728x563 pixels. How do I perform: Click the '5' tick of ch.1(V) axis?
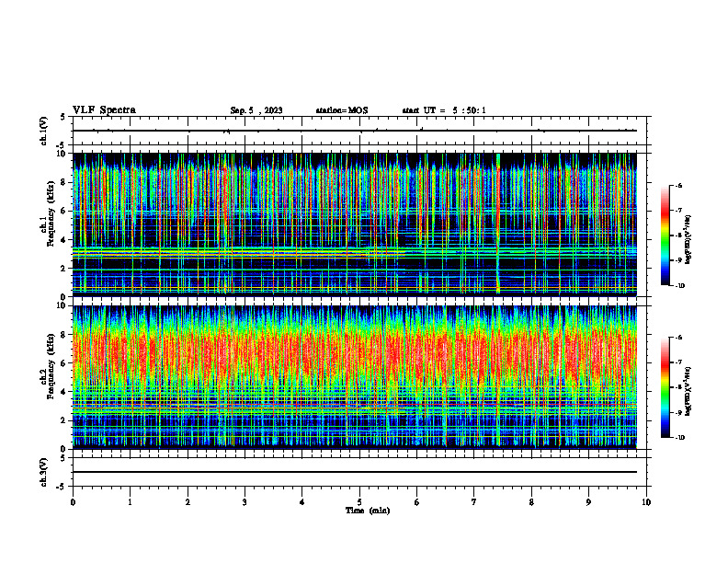pos(63,117)
